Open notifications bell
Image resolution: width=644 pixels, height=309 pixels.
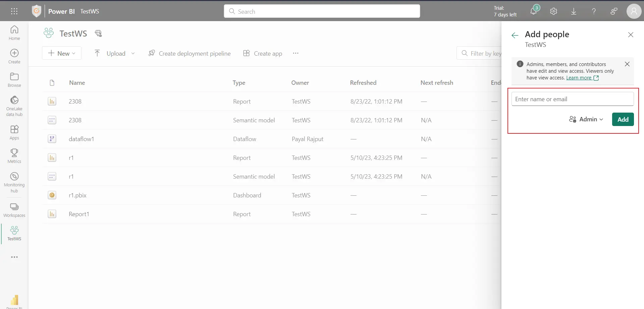coord(533,11)
